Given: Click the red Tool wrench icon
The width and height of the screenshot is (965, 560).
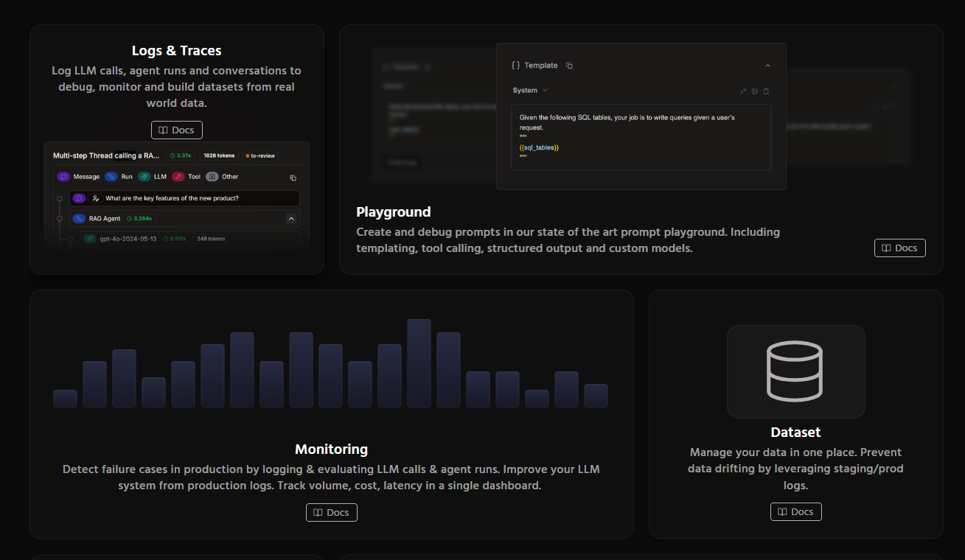Looking at the screenshot, I should coord(178,177).
